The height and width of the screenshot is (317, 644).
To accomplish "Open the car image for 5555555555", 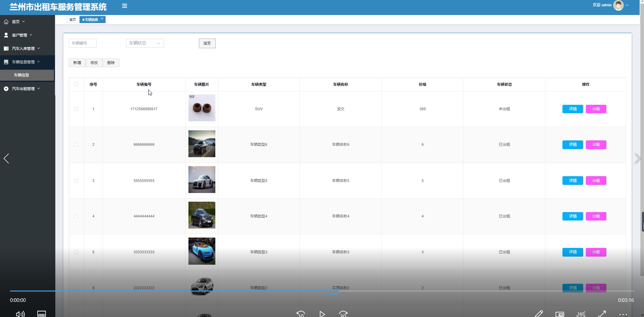I will coord(202,180).
